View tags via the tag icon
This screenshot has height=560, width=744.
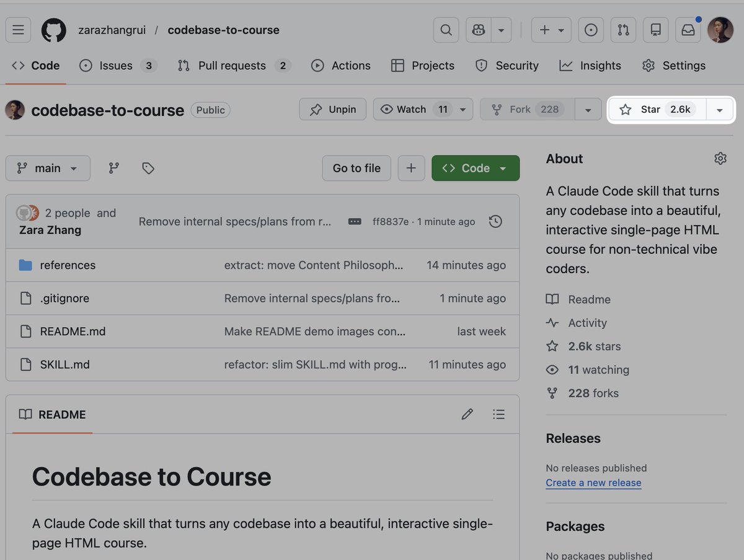[148, 168]
